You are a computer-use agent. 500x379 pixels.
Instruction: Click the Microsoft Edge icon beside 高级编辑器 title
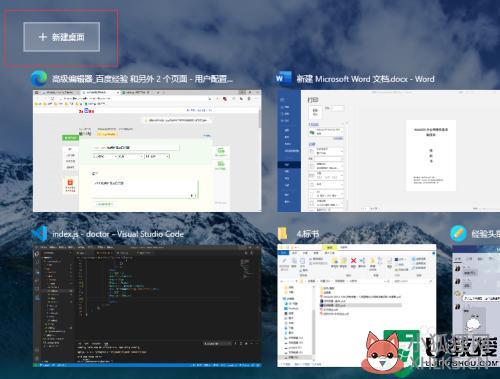click(39, 79)
